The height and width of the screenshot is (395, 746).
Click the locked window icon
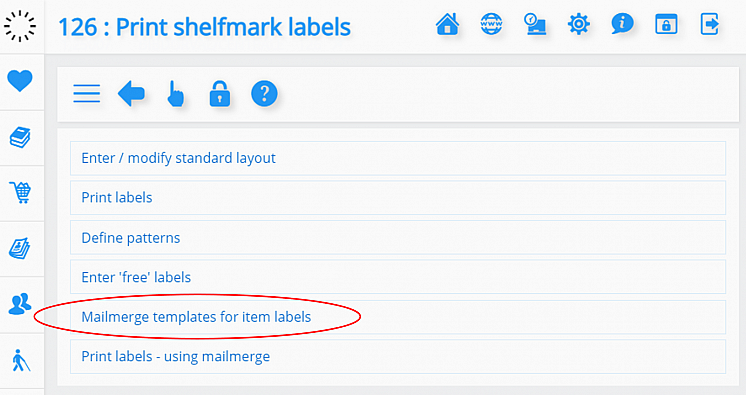pyautogui.click(x=666, y=24)
